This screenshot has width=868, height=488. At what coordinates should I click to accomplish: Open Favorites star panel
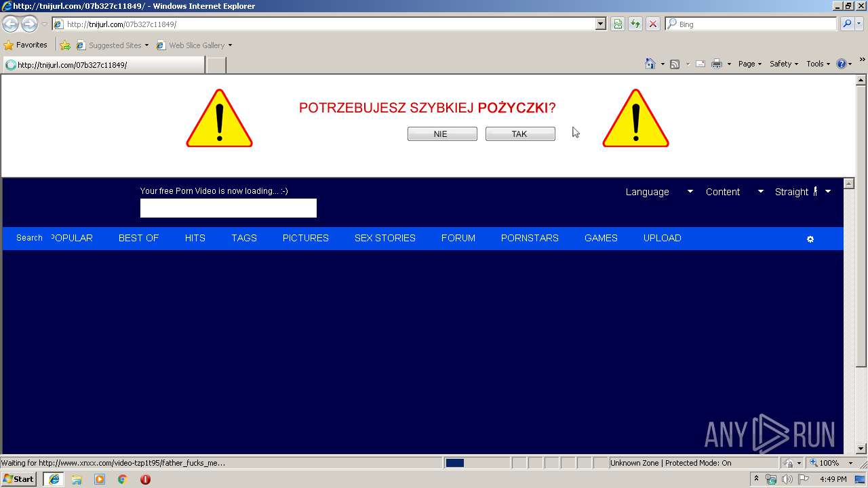click(25, 45)
